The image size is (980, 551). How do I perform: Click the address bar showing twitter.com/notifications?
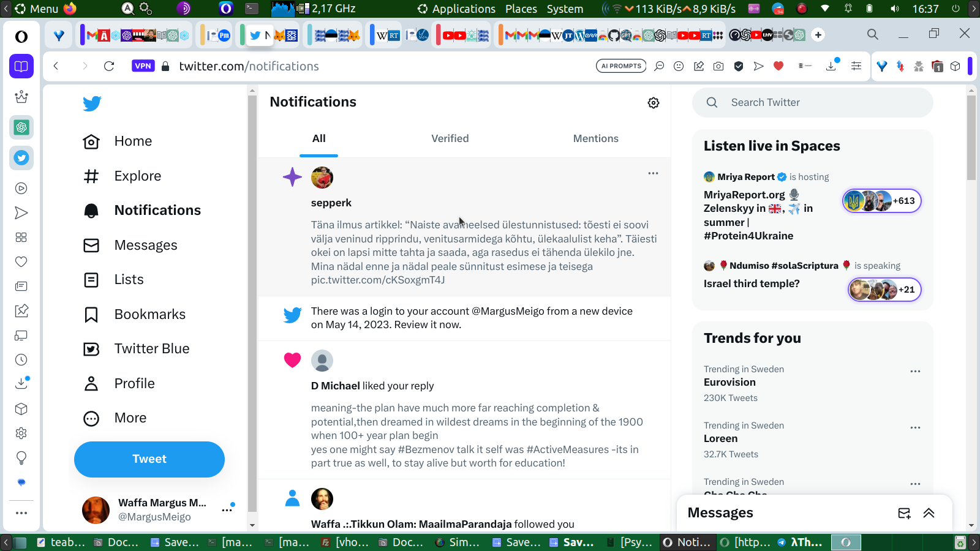[249, 66]
